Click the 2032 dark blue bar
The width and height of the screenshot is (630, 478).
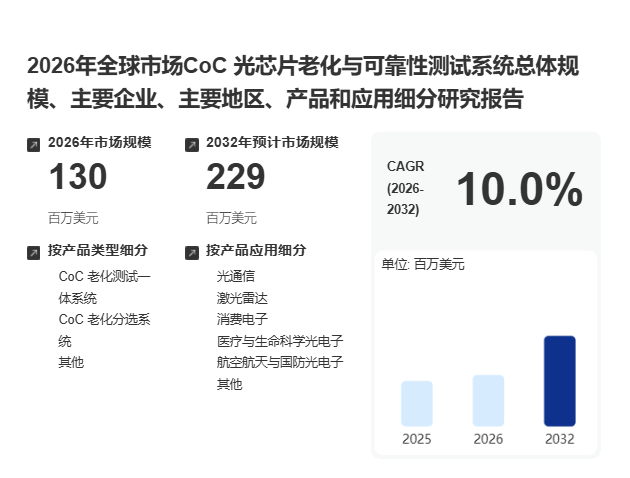pos(560,381)
